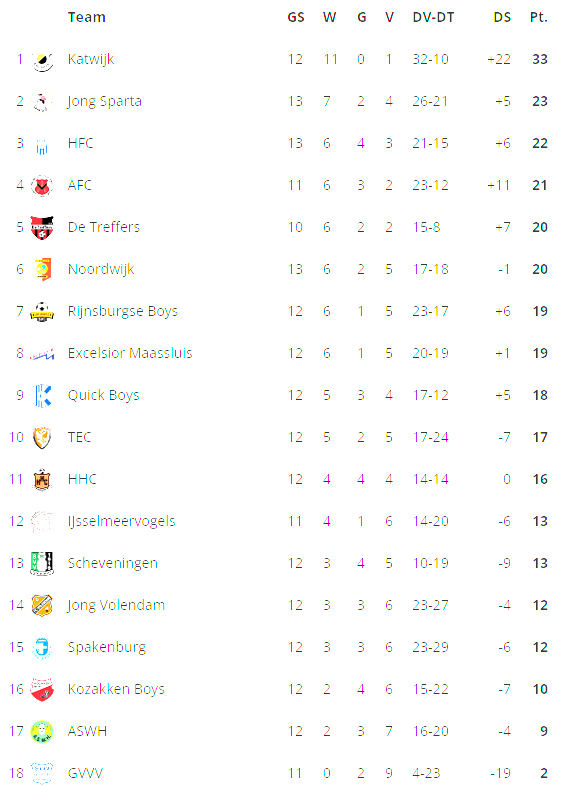This screenshot has height=786, width=561.
Task: Click the Rijnsburgse Boys logo
Action: pyautogui.click(x=42, y=312)
